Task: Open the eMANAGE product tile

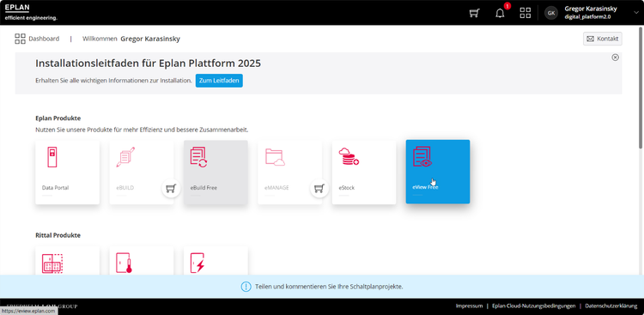Action: coord(289,172)
